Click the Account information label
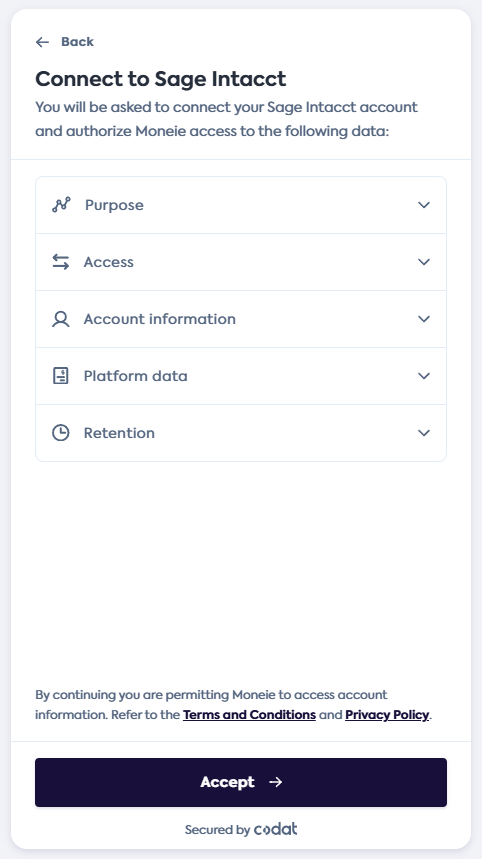Screen dimensions: 482x859 click(x=159, y=319)
